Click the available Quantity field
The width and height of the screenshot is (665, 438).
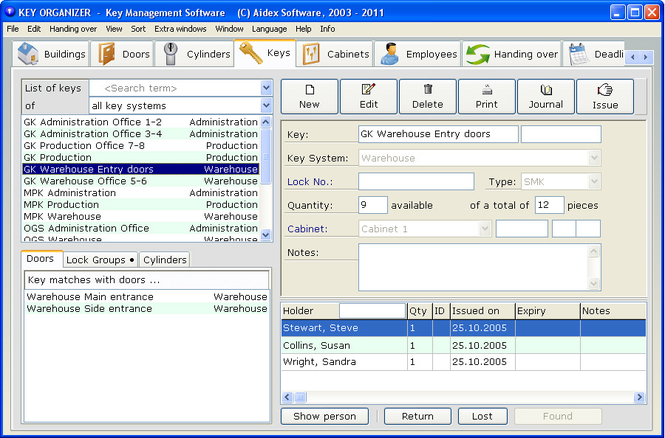point(373,205)
